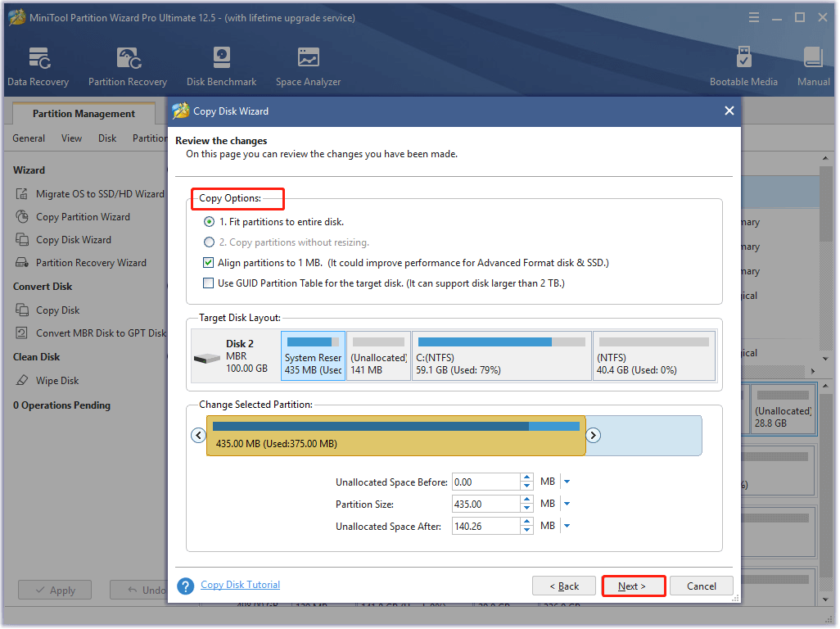Select System Reserved partition block
Image resolution: width=840 pixels, height=629 pixels.
(313, 355)
